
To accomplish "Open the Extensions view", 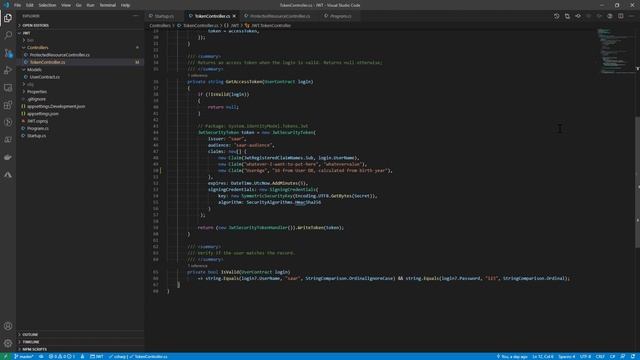I will coord(8,105).
